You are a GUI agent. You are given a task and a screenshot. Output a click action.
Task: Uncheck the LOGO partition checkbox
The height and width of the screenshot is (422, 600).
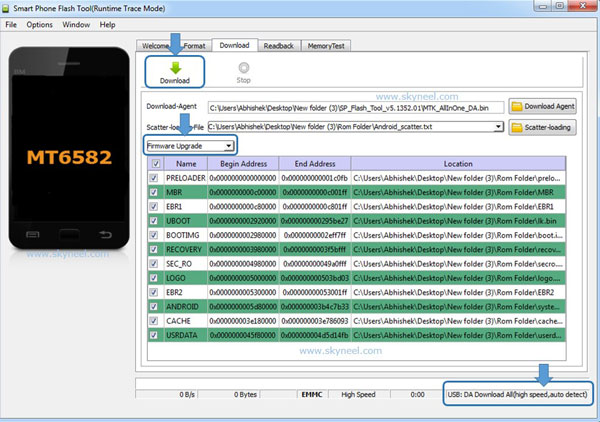pyautogui.click(x=154, y=278)
